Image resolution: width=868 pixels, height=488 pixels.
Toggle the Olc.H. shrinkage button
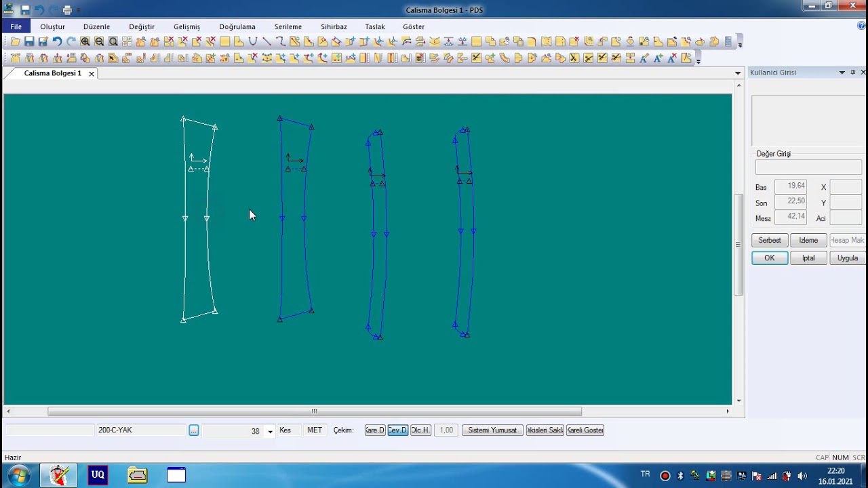(420, 430)
